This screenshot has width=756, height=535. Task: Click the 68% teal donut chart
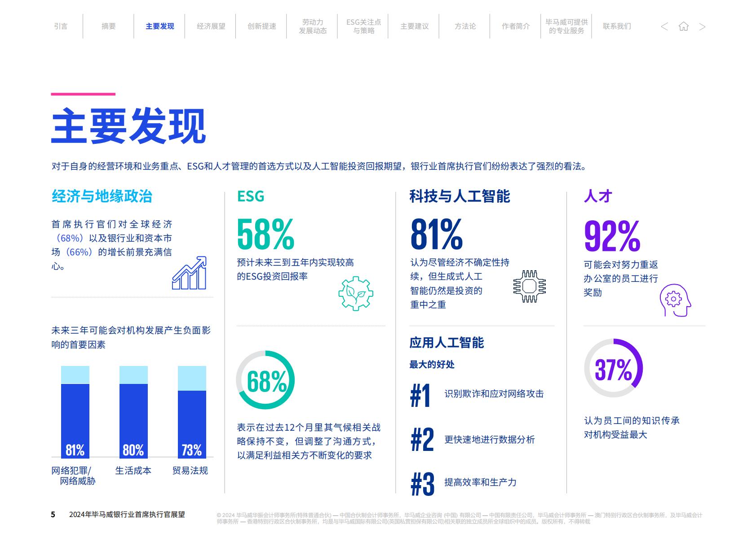pos(265,380)
